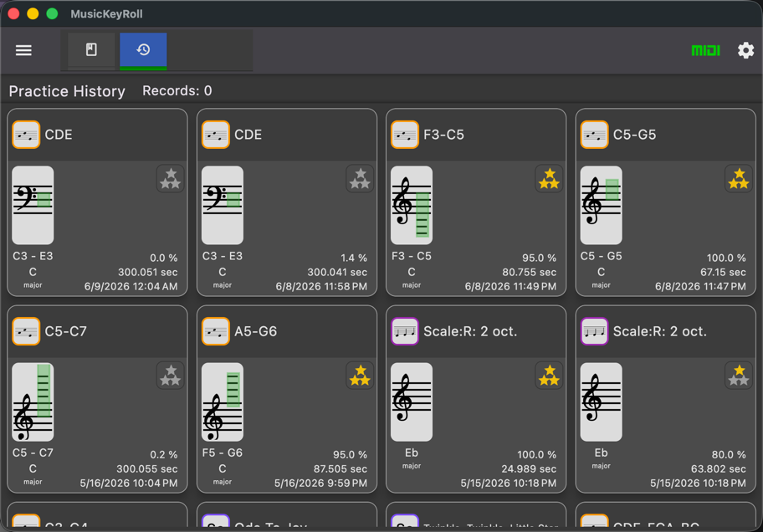763x532 pixels.
Task: Select the 'A5-G6' card title
Action: [x=255, y=331]
